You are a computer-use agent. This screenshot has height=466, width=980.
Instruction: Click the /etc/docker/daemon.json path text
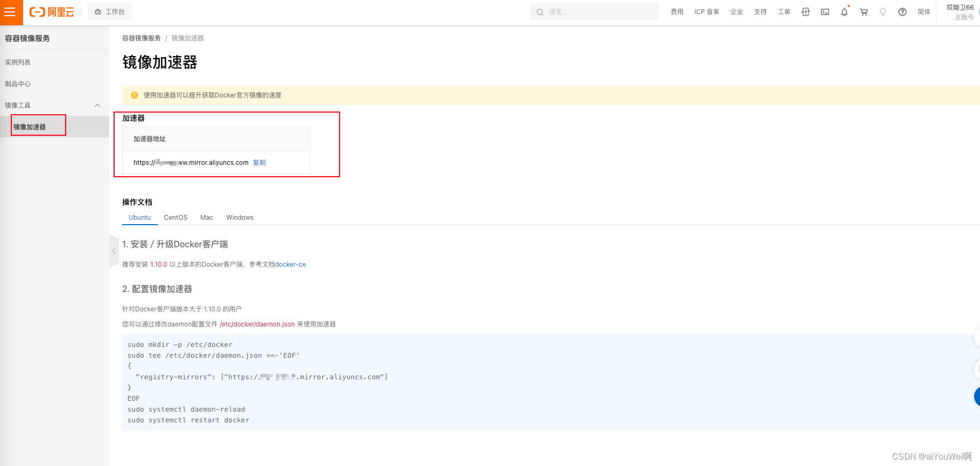tap(257, 324)
